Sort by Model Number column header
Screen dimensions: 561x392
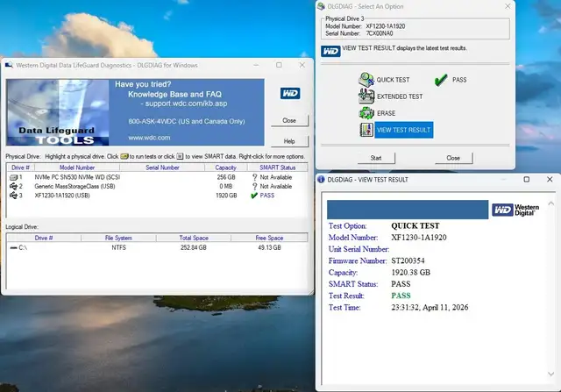tap(77, 167)
